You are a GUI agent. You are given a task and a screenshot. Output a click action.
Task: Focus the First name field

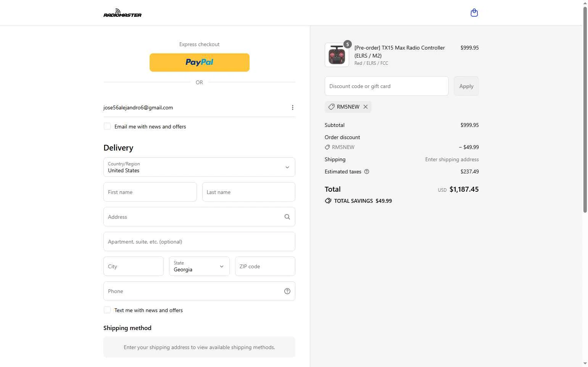click(x=150, y=192)
